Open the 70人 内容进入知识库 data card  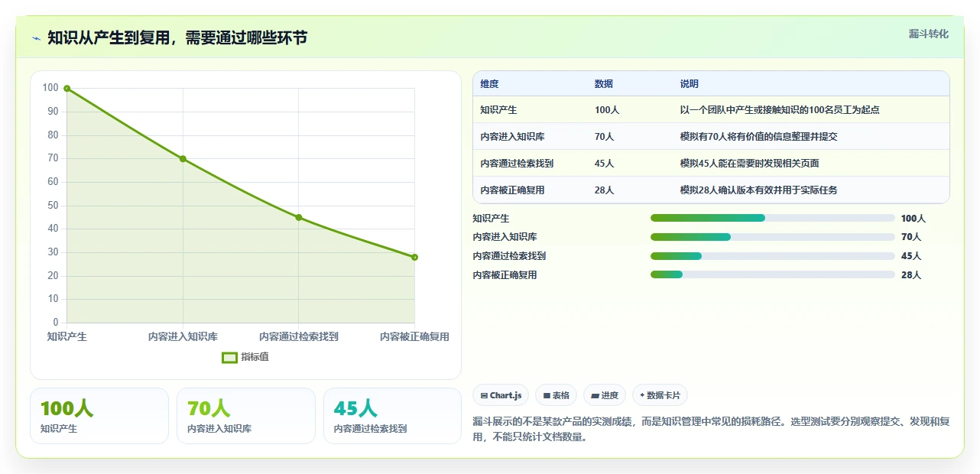pyautogui.click(x=246, y=416)
